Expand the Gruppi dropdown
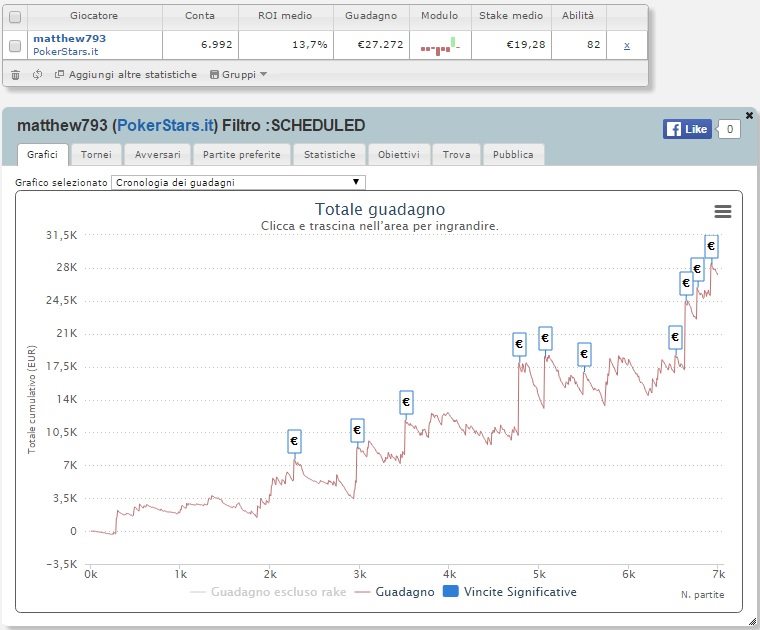This screenshot has height=630, width=760. (x=238, y=75)
